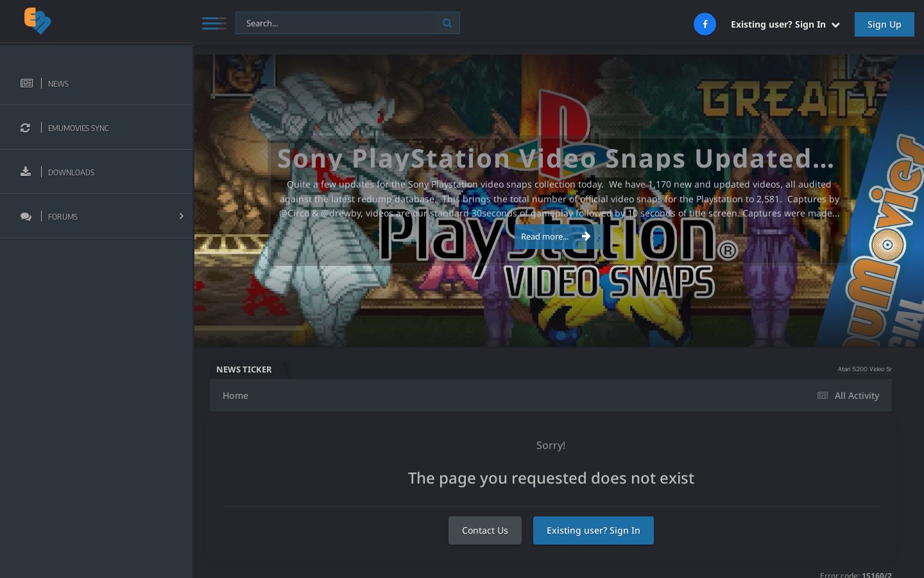The width and height of the screenshot is (924, 578).
Task: Click the Atari 5200 Video ticker item
Action: (x=864, y=369)
